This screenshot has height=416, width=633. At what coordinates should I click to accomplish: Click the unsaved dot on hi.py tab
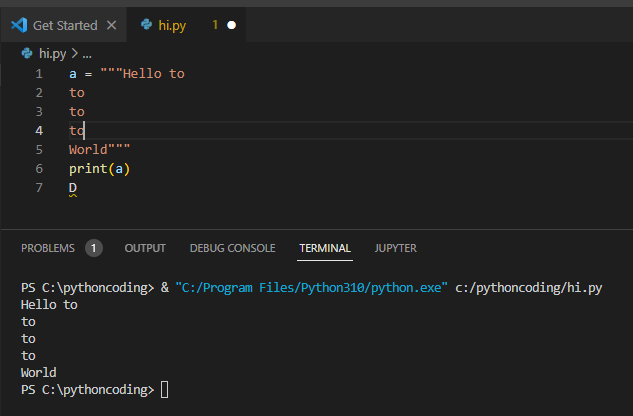pos(231,25)
